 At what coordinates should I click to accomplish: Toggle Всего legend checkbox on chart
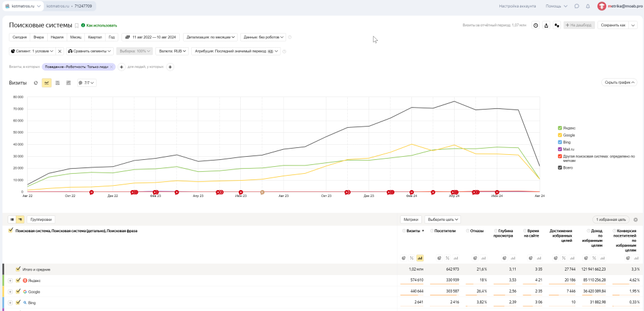point(559,167)
